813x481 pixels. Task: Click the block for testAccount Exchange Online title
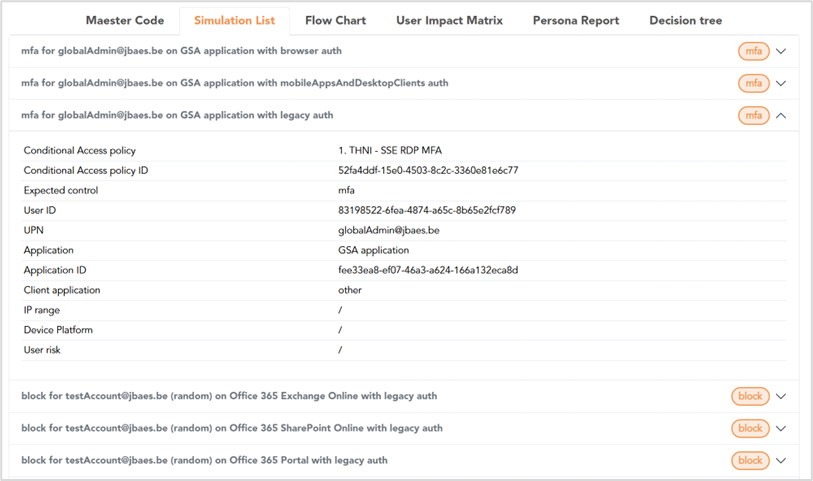(229, 396)
